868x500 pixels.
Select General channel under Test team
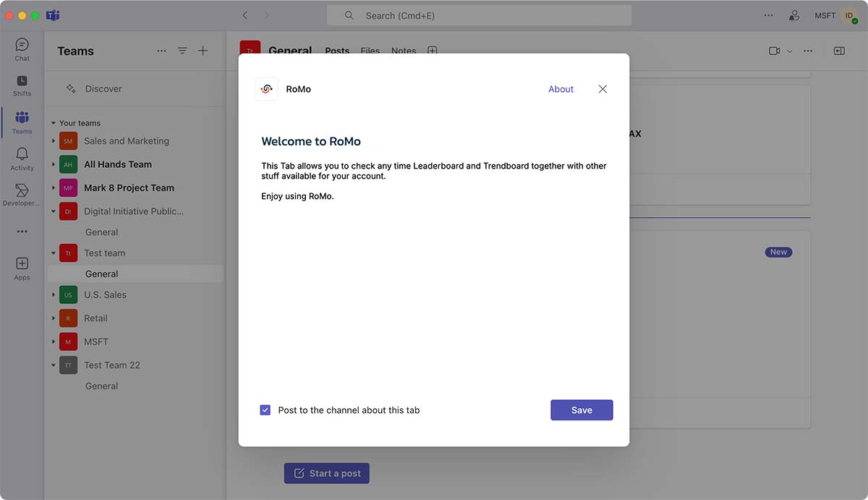point(135,274)
